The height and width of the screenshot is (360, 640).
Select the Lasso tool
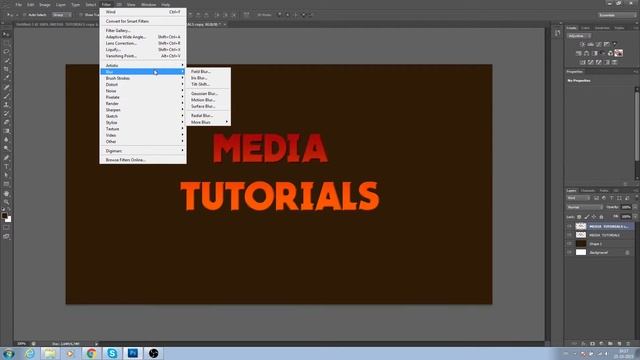pos(6,52)
